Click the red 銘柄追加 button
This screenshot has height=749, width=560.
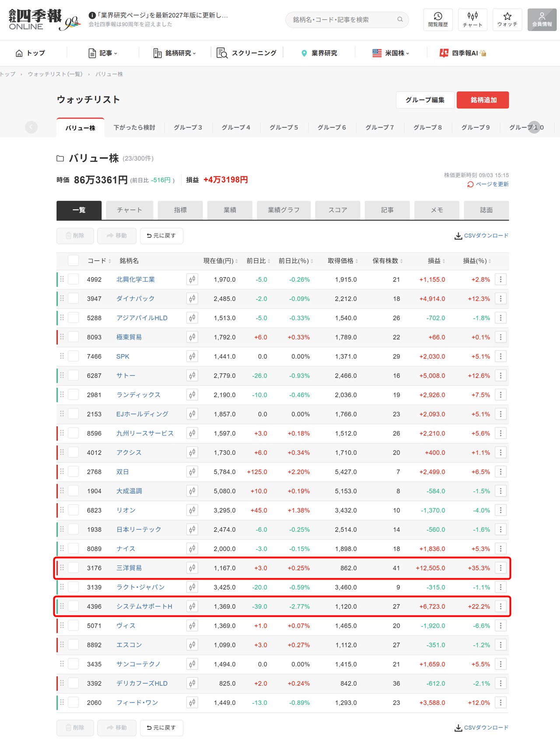coord(483,100)
